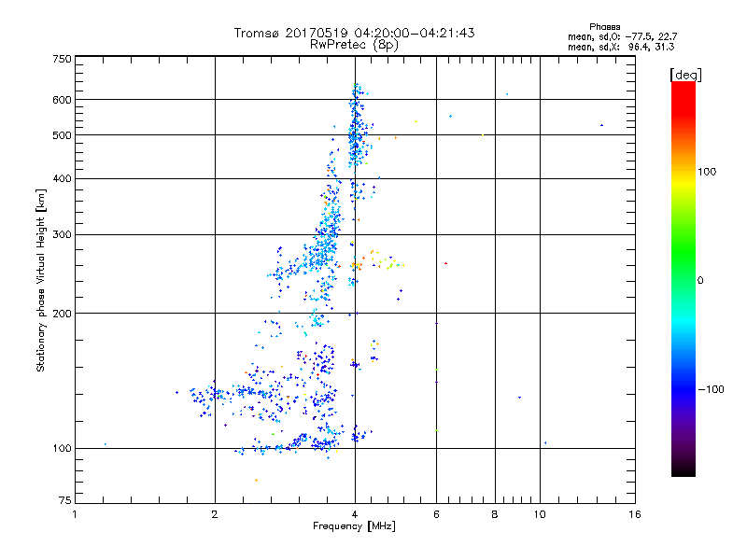Click the y-axis label '75'
The image size is (747, 560).
[x=65, y=500]
